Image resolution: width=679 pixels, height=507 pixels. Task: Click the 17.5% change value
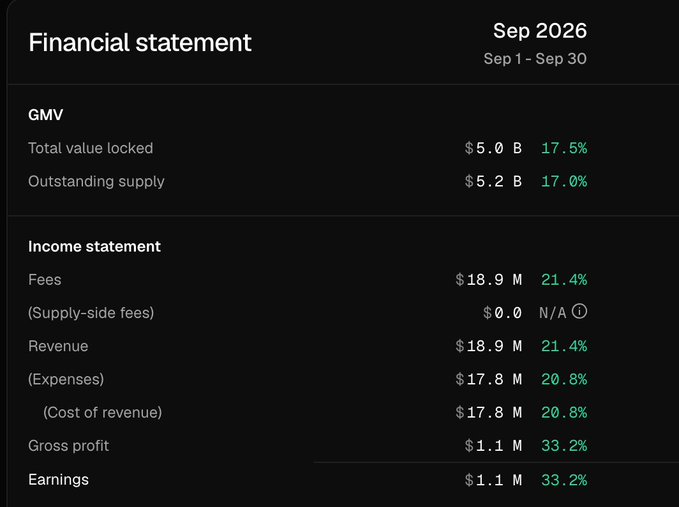click(x=564, y=148)
